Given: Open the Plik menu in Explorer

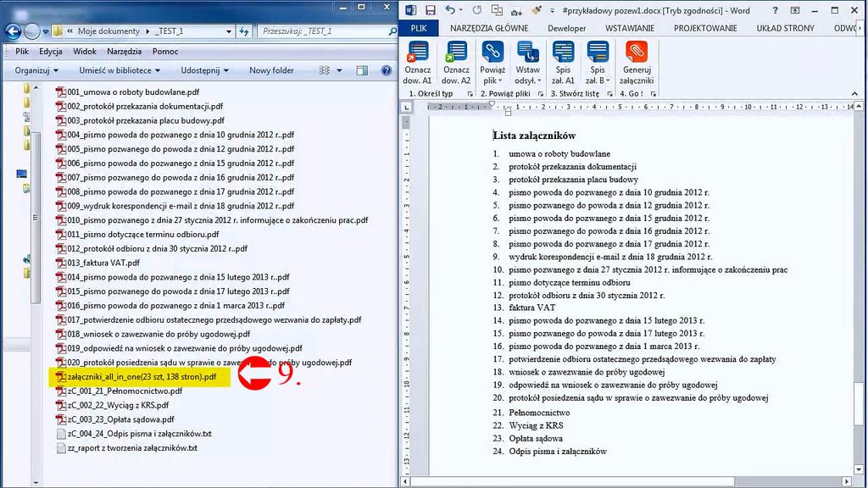Looking at the screenshot, I should click(x=22, y=52).
